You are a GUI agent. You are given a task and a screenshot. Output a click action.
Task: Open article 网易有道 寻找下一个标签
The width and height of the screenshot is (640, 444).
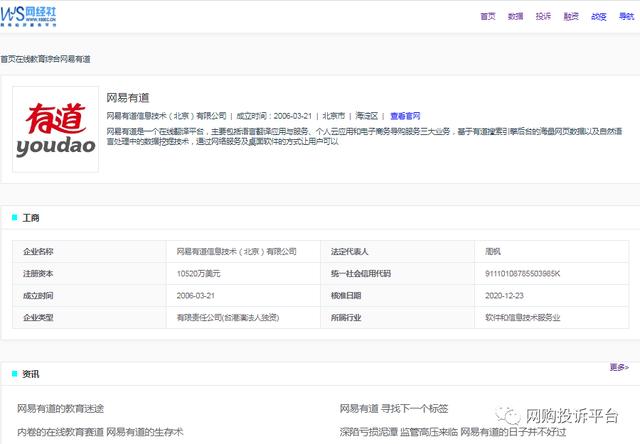click(394, 408)
